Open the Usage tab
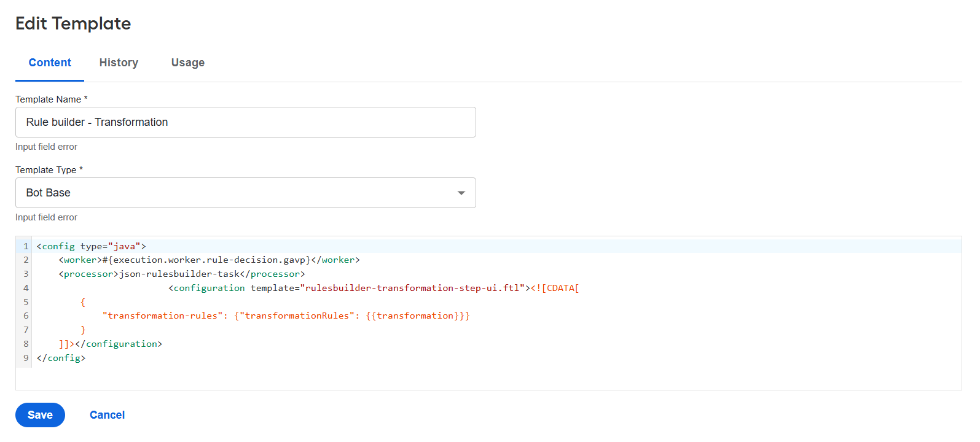The width and height of the screenshot is (980, 442). click(x=188, y=63)
